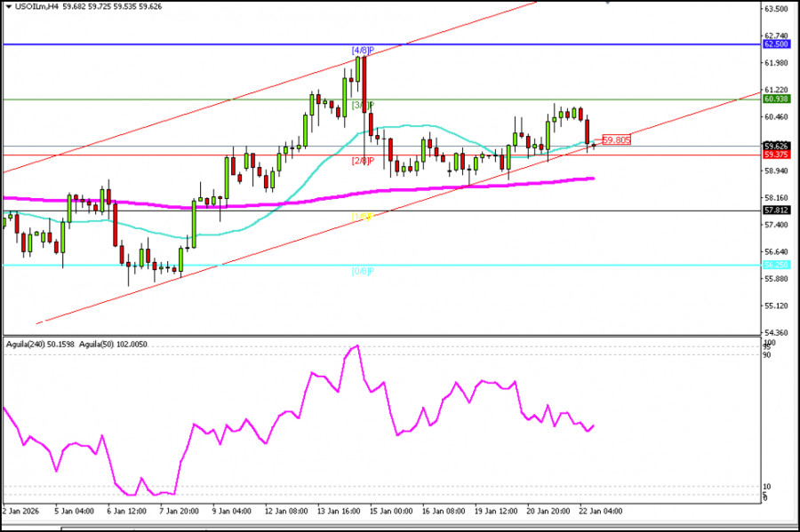Image resolution: width=800 pixels, height=532 pixels.
Task: Click the Aguila(50) 102.0050 indicator label
Action: (113, 345)
